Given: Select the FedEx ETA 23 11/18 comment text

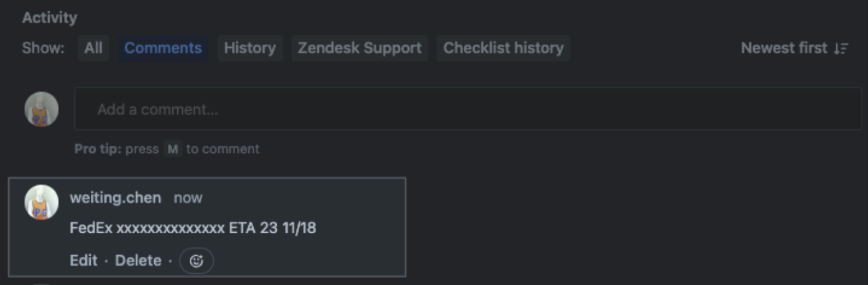Looking at the screenshot, I should (x=193, y=228).
